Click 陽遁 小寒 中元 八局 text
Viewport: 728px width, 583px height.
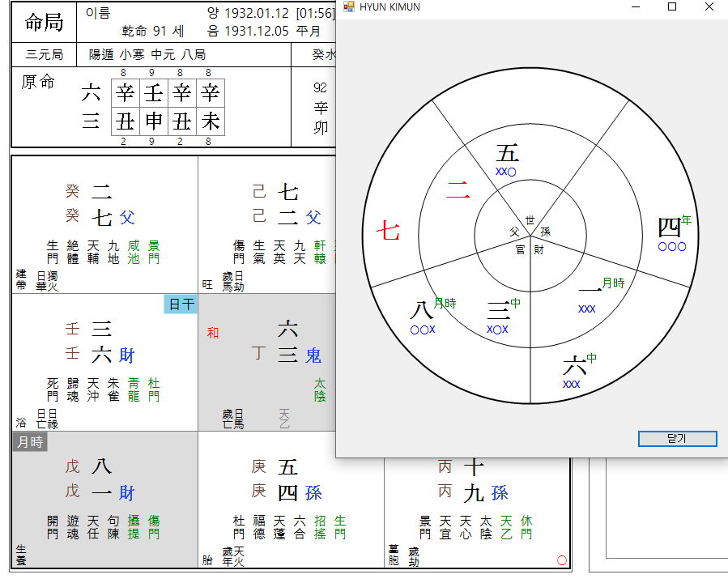click(x=147, y=54)
